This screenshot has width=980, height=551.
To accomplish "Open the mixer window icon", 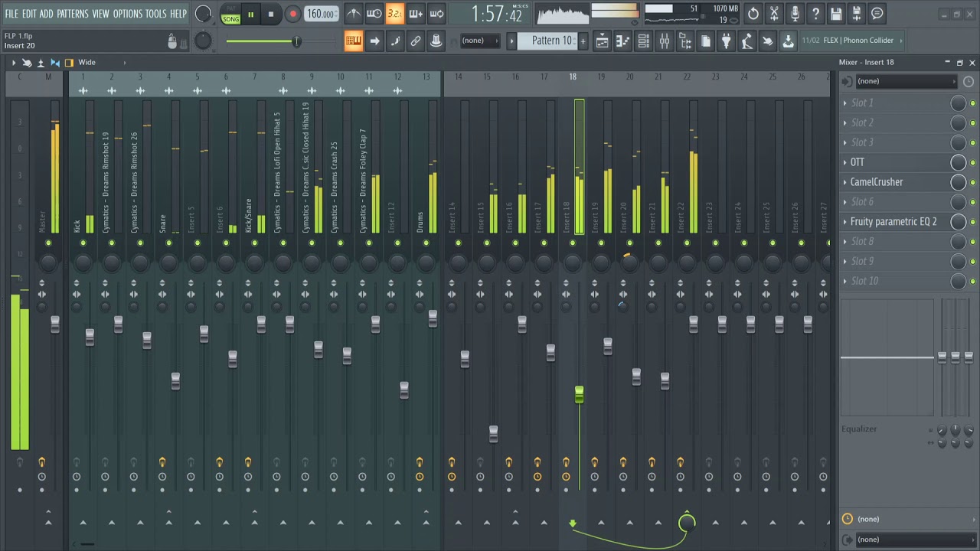I will (664, 41).
